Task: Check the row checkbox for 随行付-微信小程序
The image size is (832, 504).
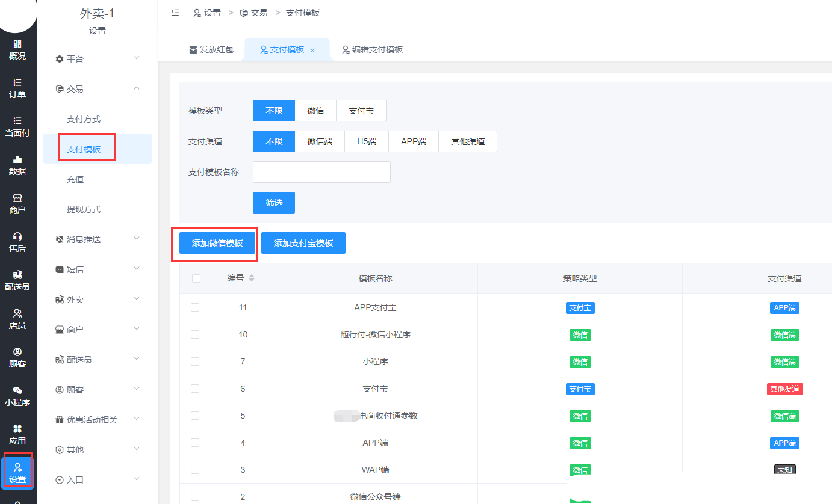Action: [x=195, y=334]
